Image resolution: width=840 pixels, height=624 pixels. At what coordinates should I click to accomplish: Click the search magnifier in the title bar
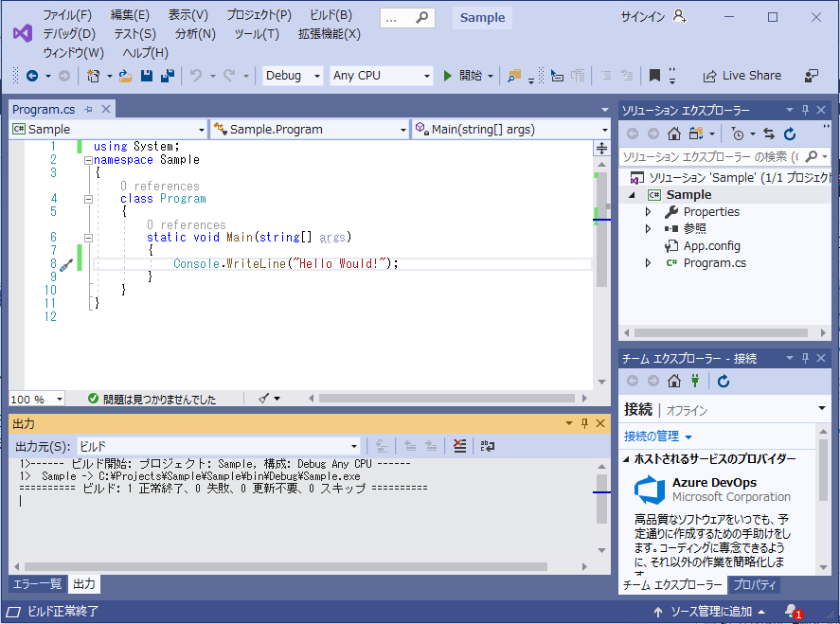click(x=422, y=18)
